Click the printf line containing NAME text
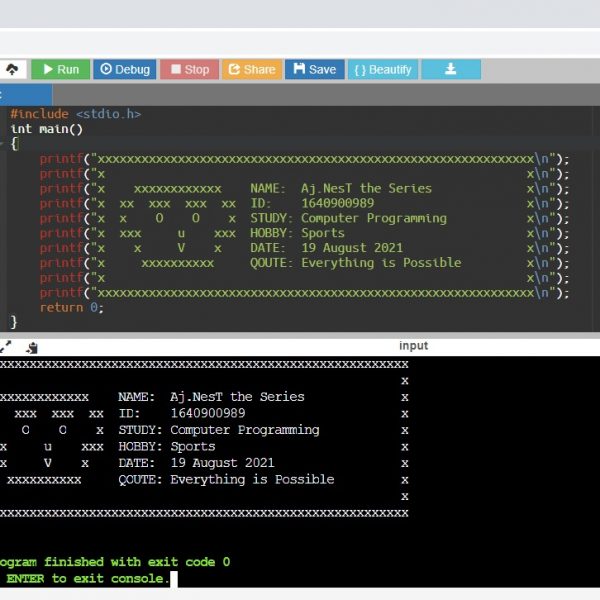The image size is (600, 600). 300,188
